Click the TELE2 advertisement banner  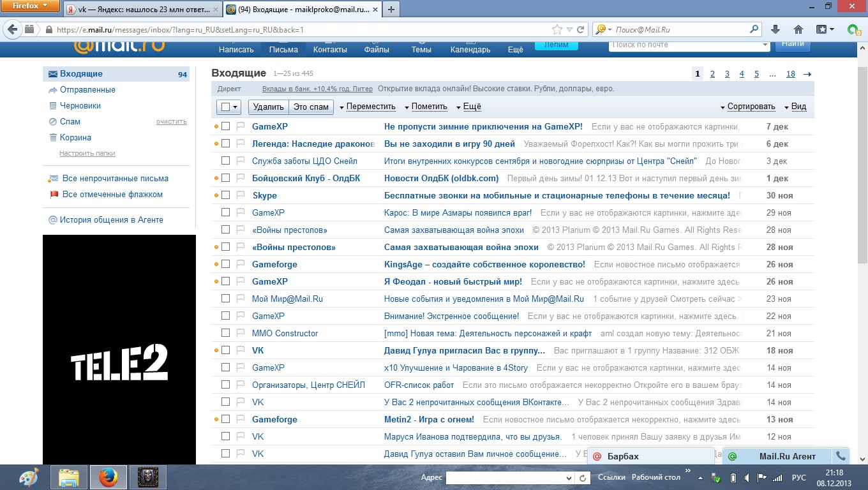[119, 350]
